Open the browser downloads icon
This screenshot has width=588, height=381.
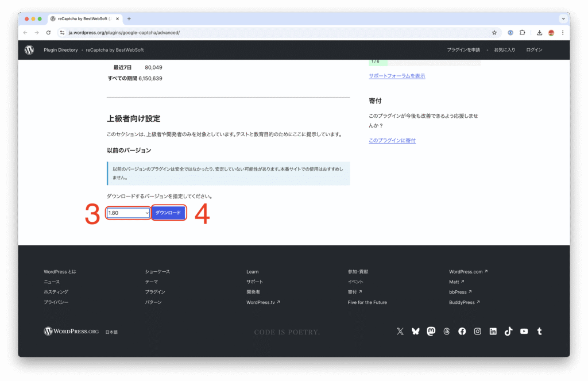pos(539,33)
